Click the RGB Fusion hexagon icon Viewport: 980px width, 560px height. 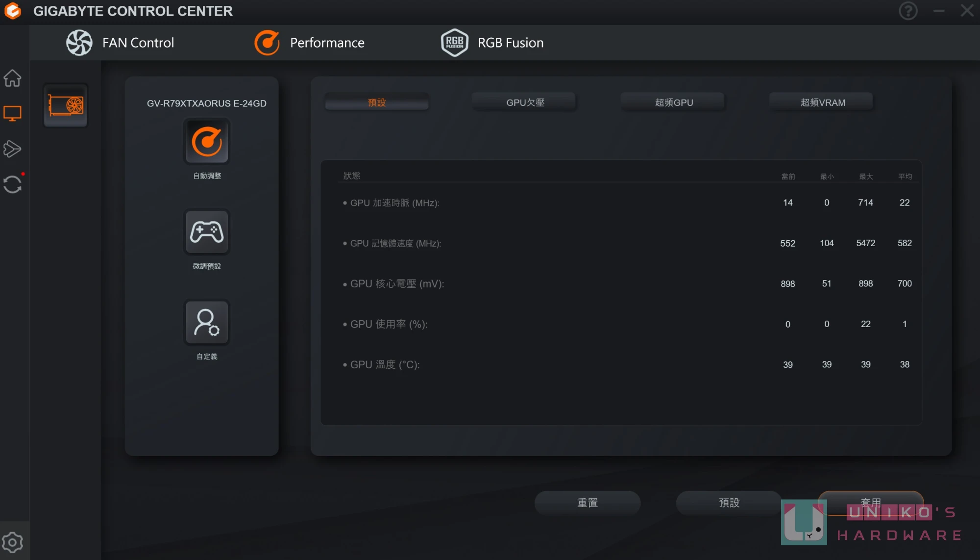454,43
